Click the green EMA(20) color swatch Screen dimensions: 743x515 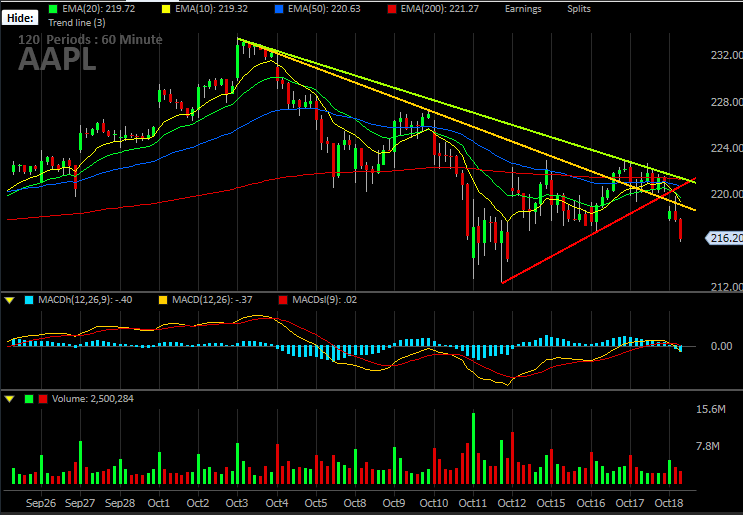point(53,9)
